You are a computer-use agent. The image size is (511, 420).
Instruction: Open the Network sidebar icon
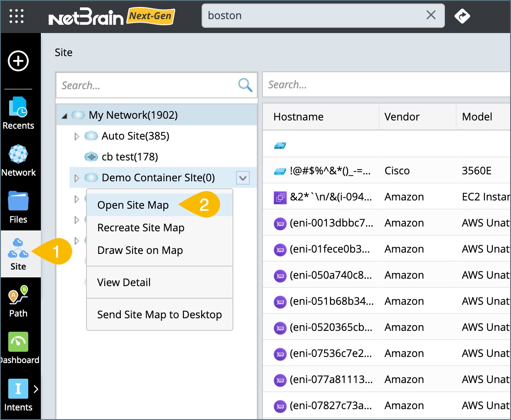click(x=18, y=161)
